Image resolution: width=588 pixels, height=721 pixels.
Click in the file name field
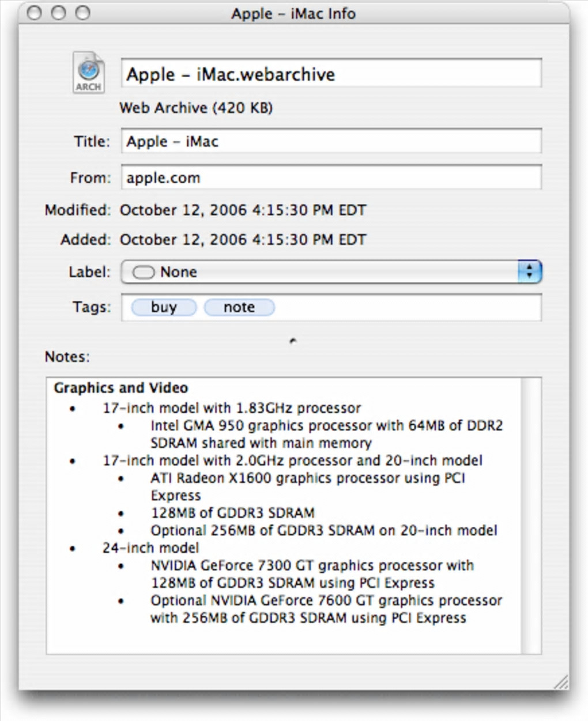(x=330, y=74)
